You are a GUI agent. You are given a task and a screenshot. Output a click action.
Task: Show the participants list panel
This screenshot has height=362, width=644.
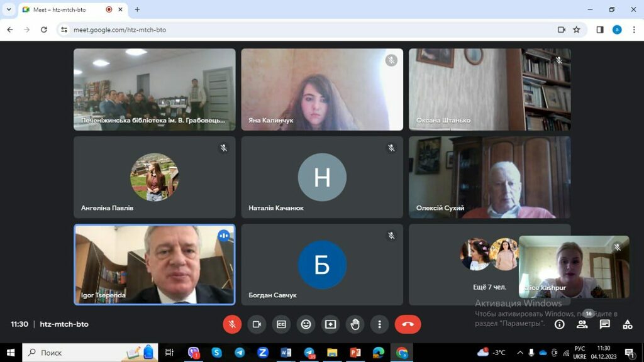tap(582, 324)
